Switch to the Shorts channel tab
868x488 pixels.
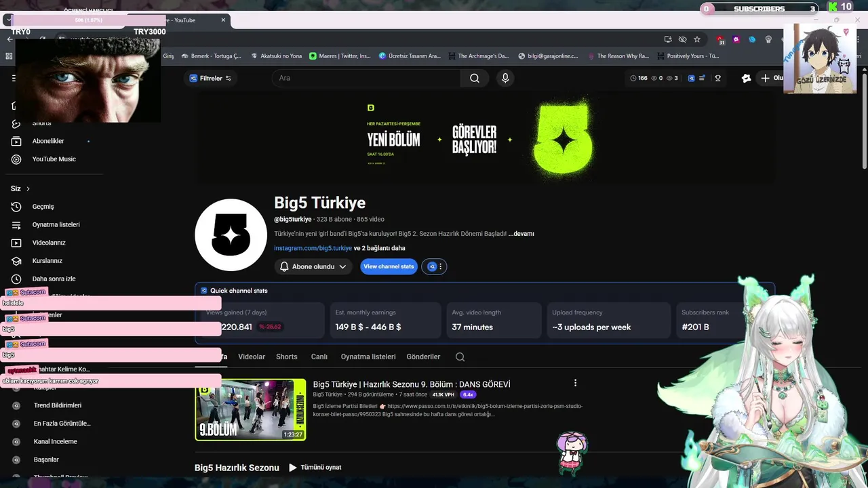(287, 357)
